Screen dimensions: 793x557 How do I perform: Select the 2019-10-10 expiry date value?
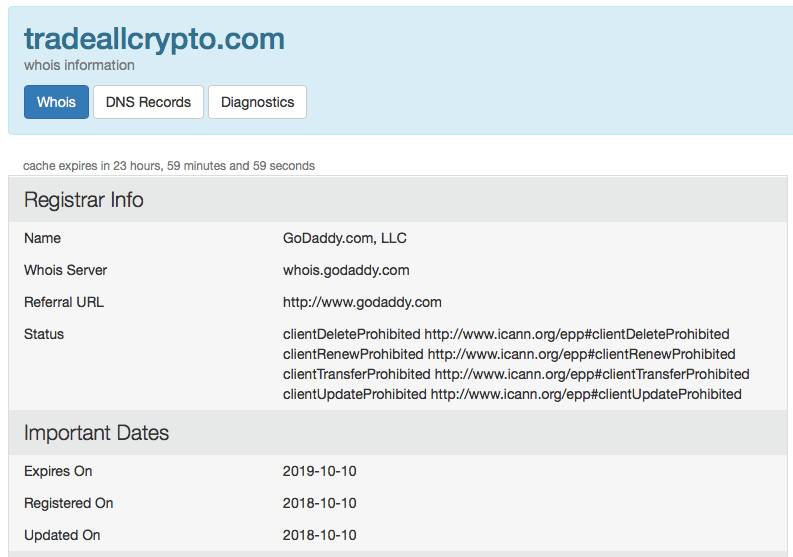320,471
